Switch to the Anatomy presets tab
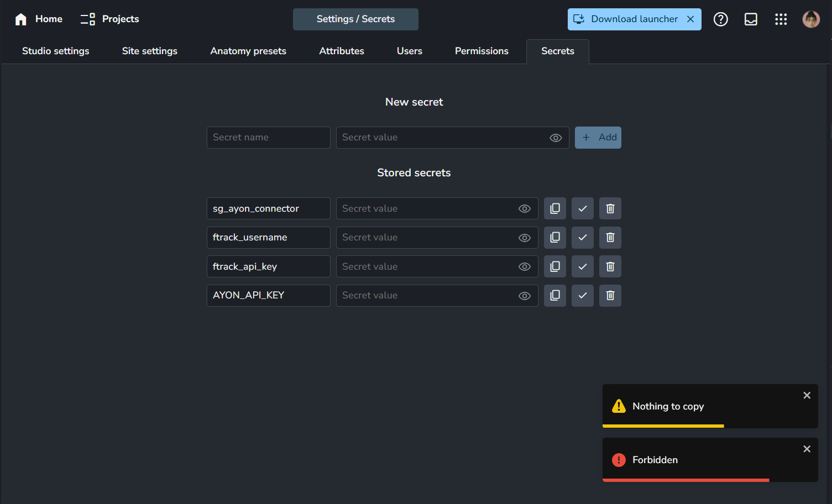This screenshot has height=504, width=832. 248,51
